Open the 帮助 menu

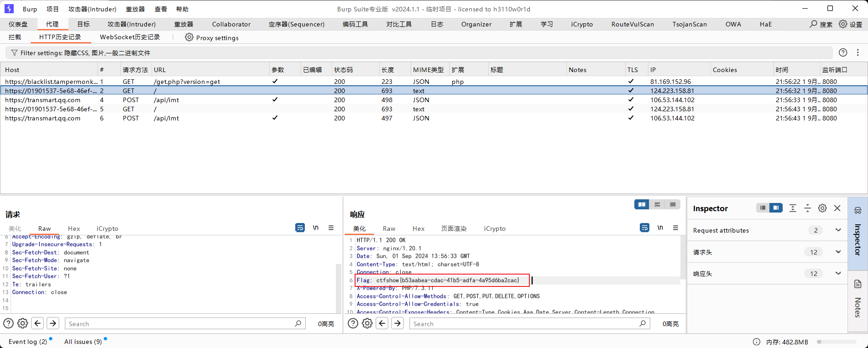click(182, 9)
